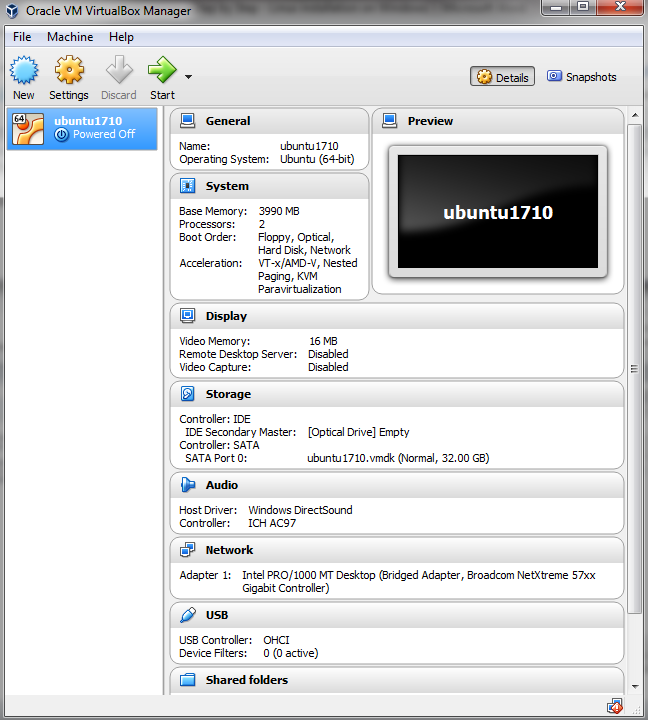Open the System section header link

[227, 186]
